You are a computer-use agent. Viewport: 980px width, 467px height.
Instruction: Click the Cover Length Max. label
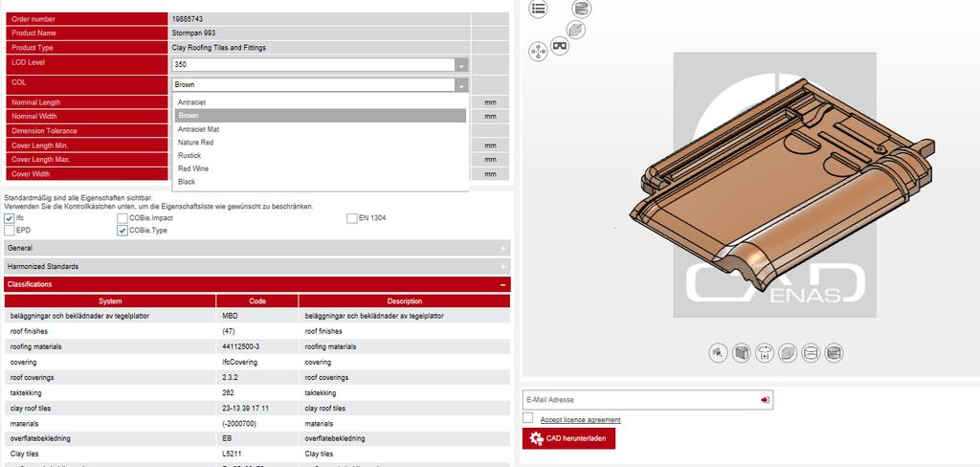(40, 160)
